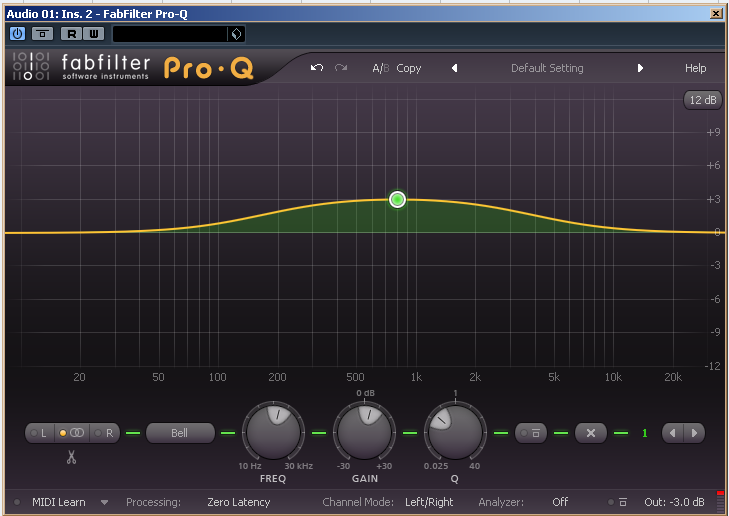Image resolution: width=729 pixels, height=516 pixels.
Task: Go to next preset arrow
Action: 640,68
